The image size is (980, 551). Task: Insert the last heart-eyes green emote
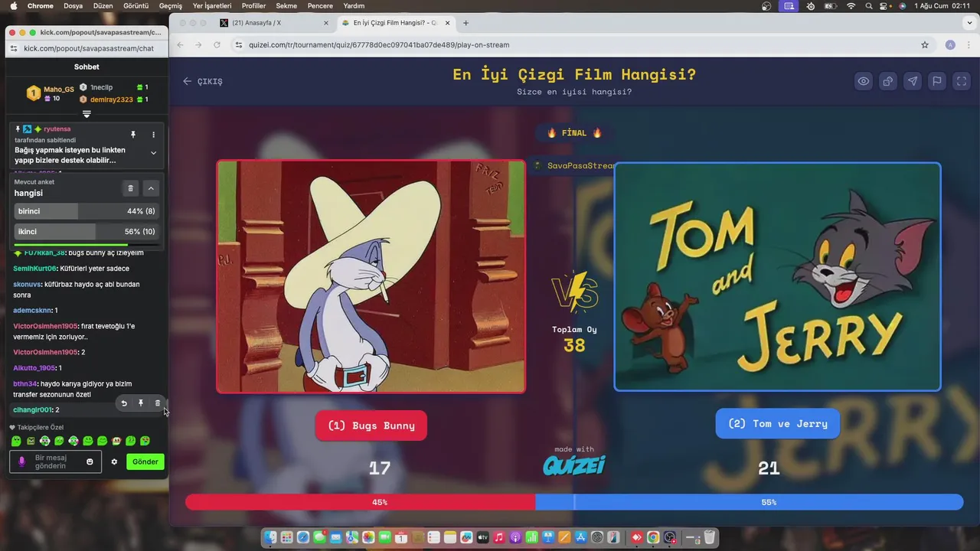(145, 441)
